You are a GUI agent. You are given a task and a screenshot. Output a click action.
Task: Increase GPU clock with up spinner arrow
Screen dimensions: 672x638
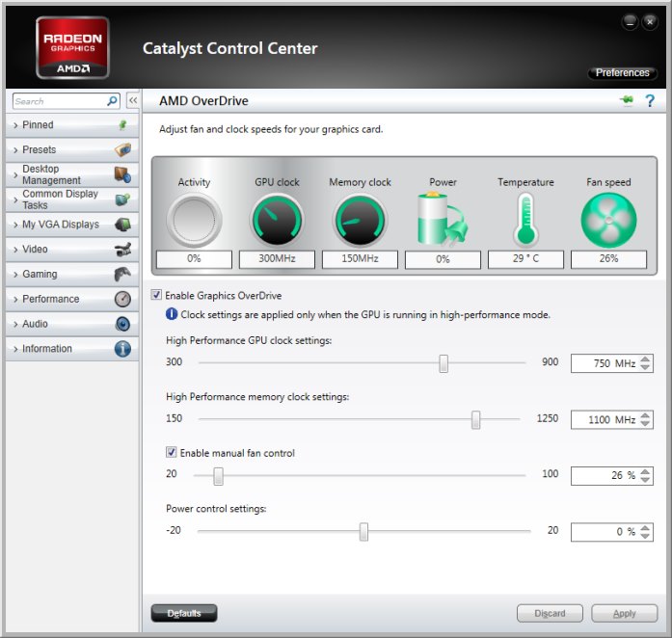tap(645, 359)
